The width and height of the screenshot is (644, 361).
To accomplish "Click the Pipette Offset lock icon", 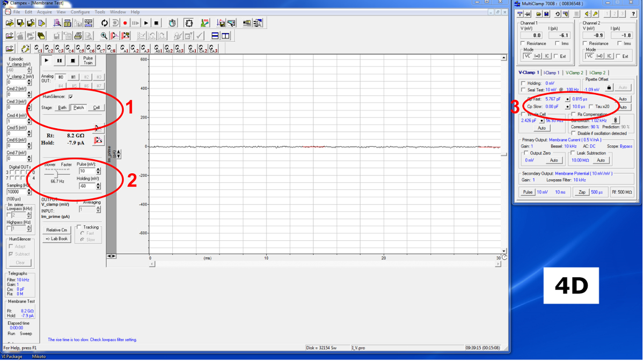I will coord(609,87).
